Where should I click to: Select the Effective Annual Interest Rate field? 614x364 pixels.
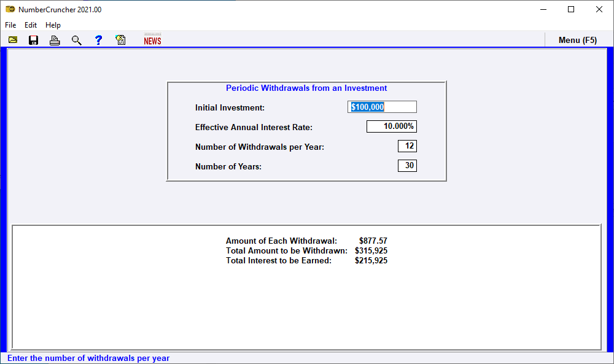pos(392,126)
